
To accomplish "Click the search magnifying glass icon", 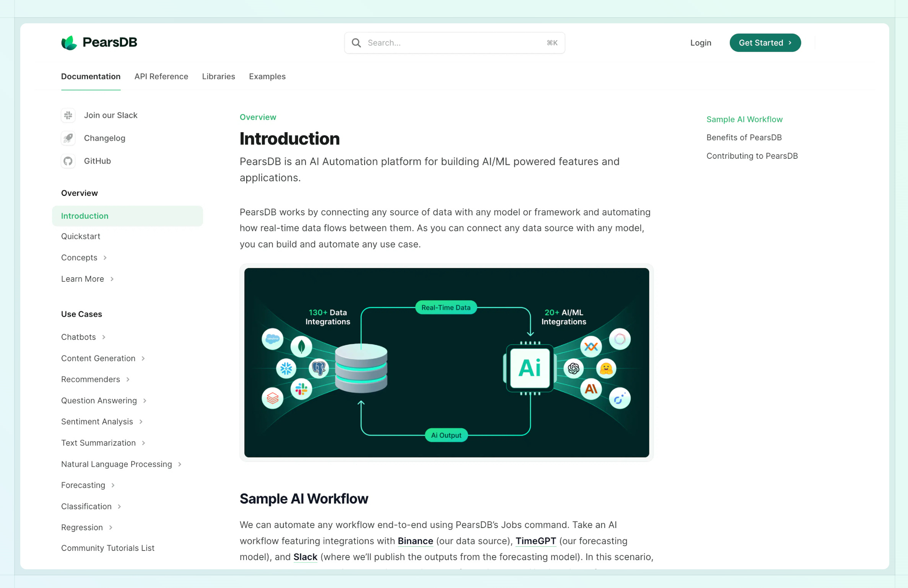I will click(356, 43).
